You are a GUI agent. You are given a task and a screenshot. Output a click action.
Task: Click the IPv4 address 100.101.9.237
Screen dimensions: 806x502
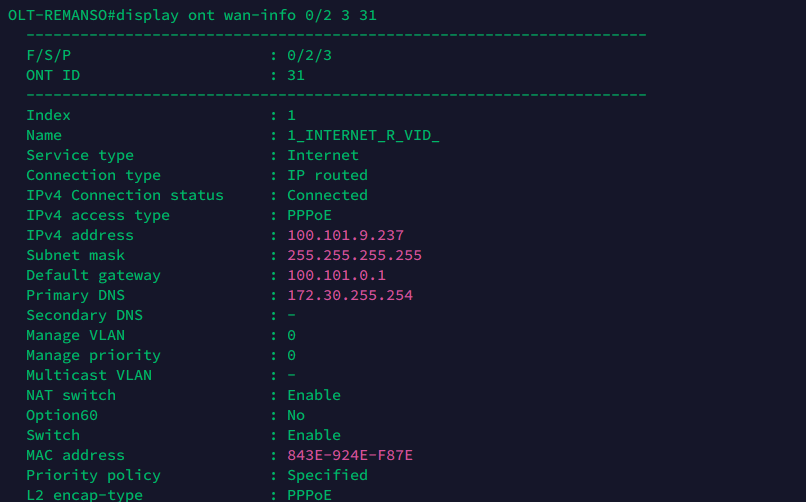coord(345,235)
